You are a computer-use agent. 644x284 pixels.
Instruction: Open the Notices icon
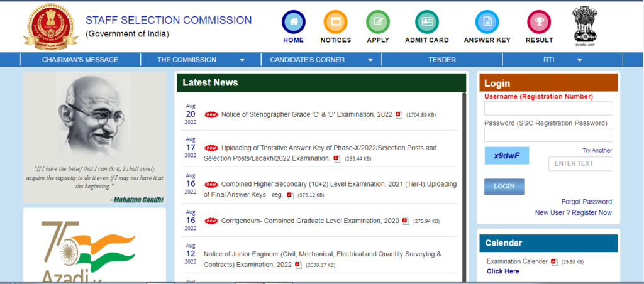[x=336, y=22]
